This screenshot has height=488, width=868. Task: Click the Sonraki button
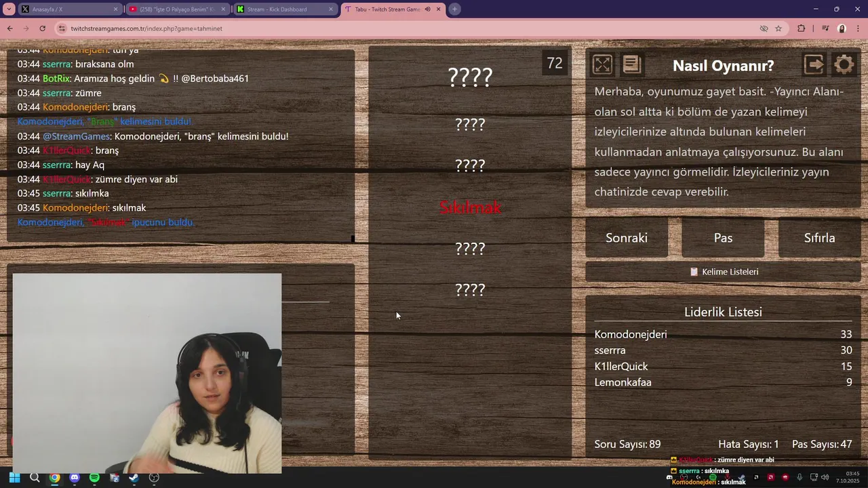pos(627,238)
